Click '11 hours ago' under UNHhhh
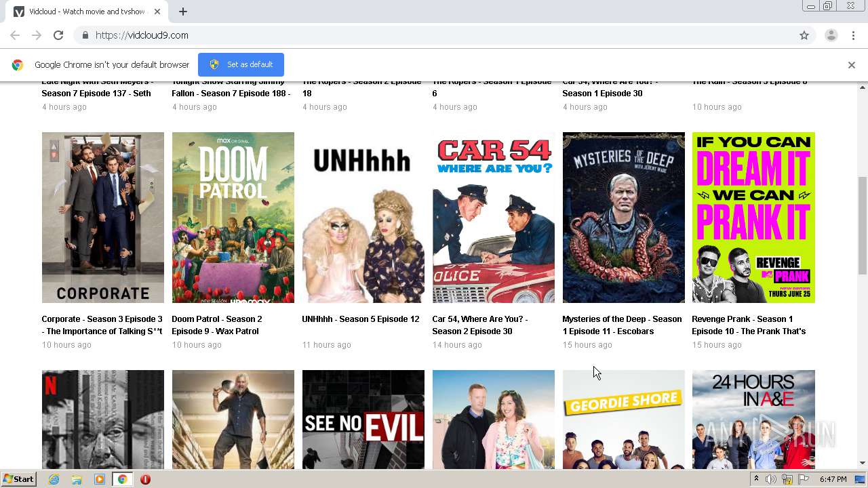This screenshot has height=488, width=868. (327, 345)
